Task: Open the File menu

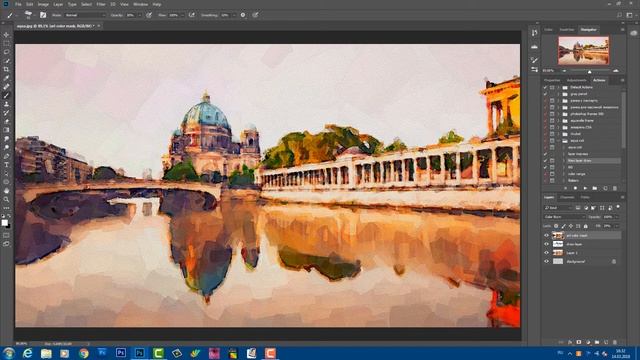Action: pos(18,4)
